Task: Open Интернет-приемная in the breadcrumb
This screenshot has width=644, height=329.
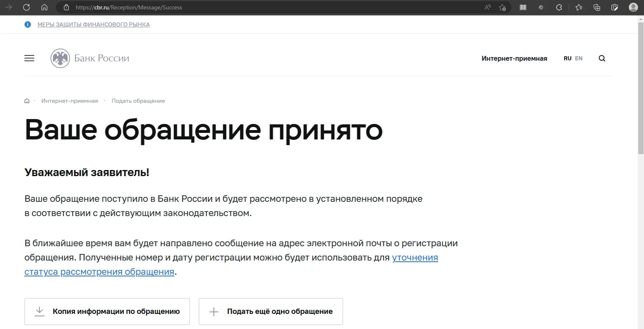Action: (70, 101)
